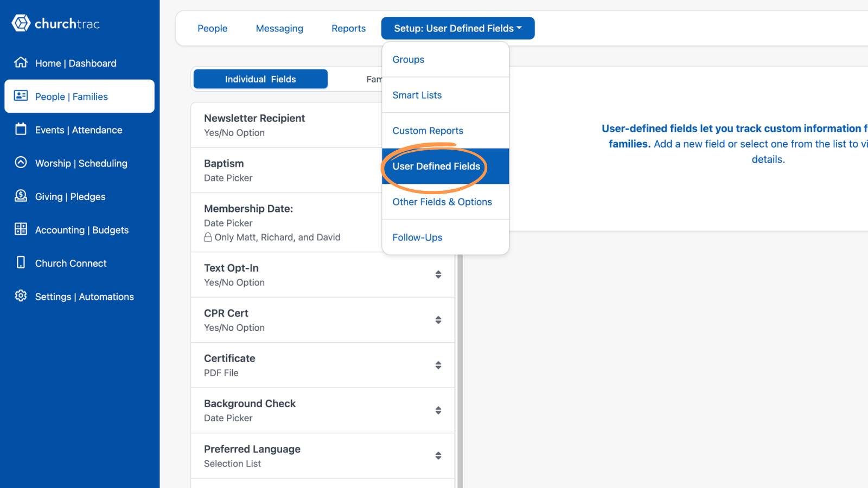This screenshot has width=868, height=488.
Task: Select the Baptism field
Action: (286, 170)
